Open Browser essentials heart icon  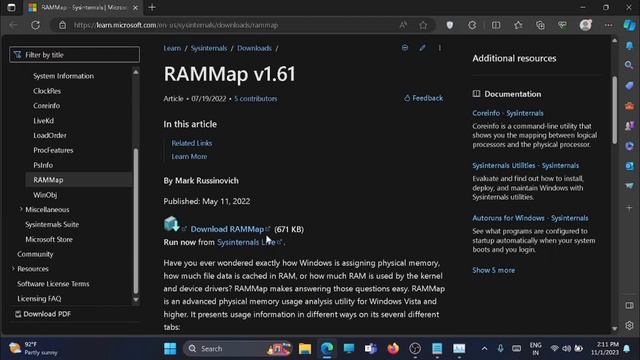[x=562, y=25]
